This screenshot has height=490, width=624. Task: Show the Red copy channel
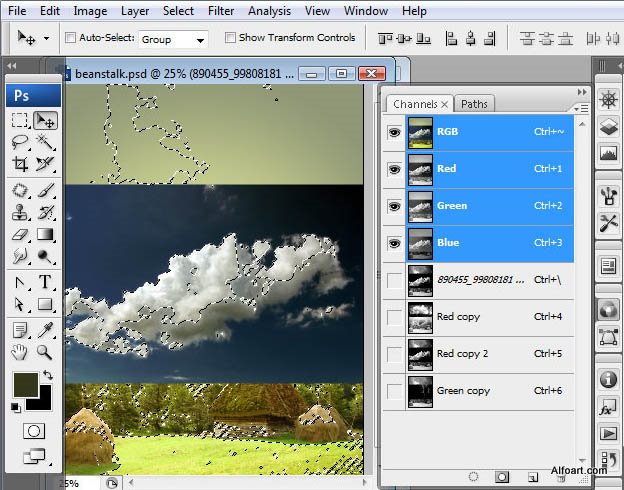pos(394,317)
